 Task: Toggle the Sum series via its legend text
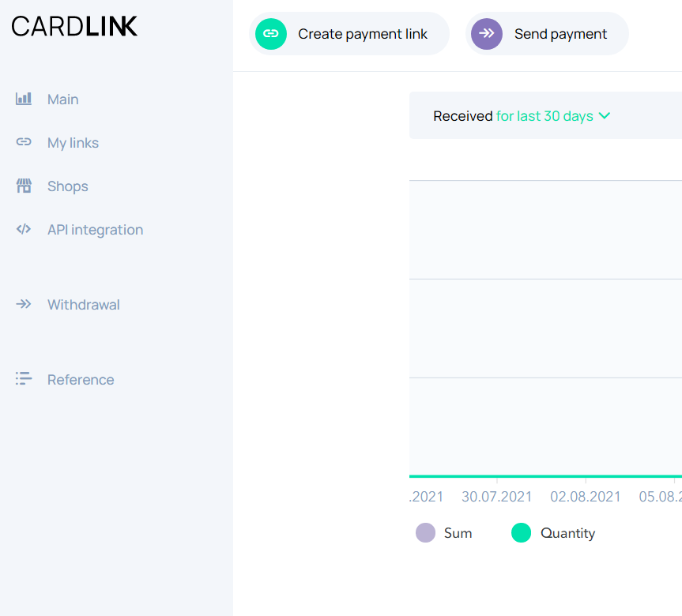click(x=458, y=533)
